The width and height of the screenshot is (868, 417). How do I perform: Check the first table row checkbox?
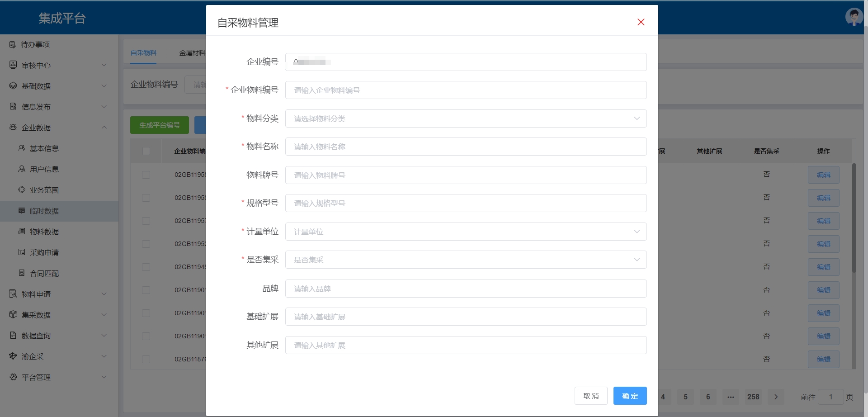pyautogui.click(x=146, y=175)
